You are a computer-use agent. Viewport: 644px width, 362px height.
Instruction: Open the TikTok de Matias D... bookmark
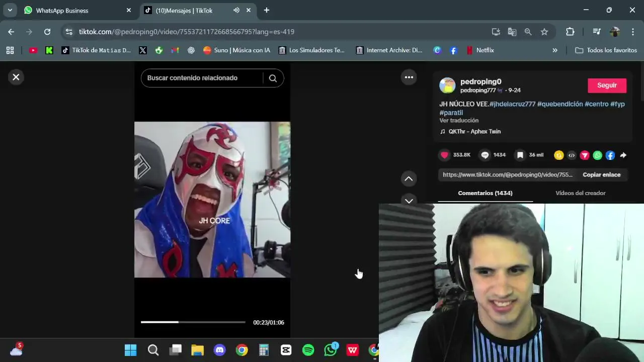point(96,50)
